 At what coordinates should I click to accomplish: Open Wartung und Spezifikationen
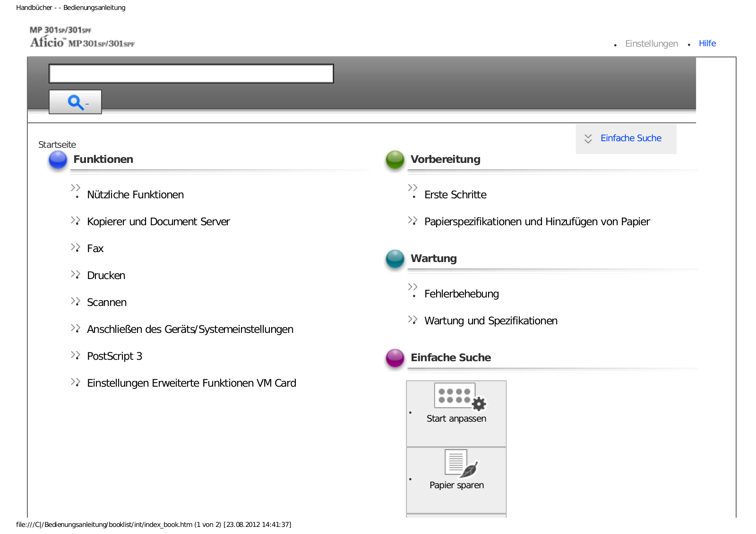tap(491, 321)
